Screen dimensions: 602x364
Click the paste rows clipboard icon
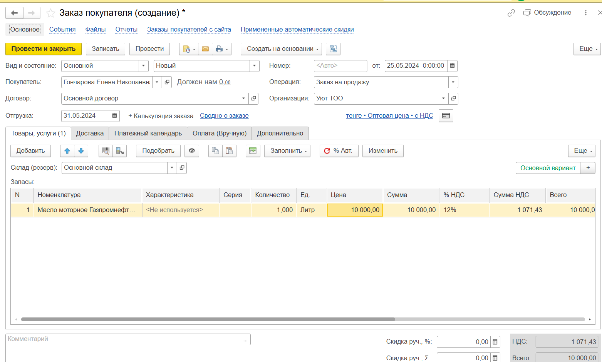pyautogui.click(x=229, y=151)
